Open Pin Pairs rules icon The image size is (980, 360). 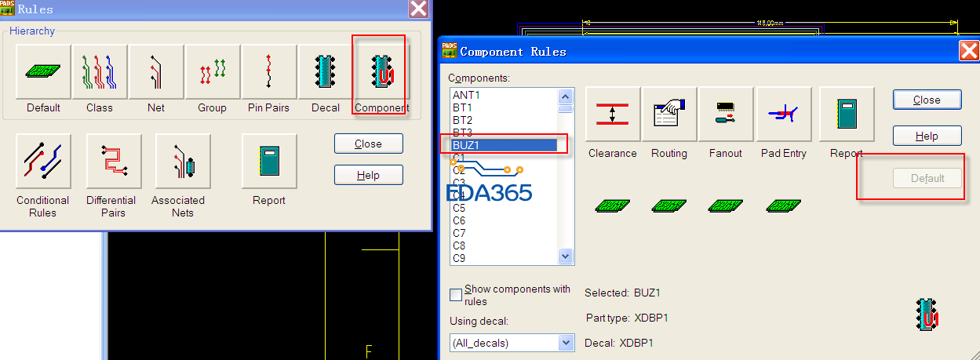point(269,71)
